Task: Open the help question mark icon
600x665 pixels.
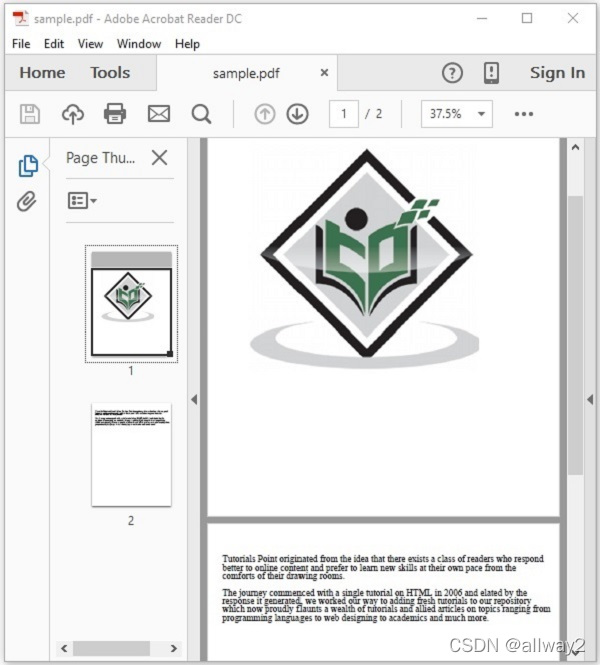Action: [x=452, y=73]
